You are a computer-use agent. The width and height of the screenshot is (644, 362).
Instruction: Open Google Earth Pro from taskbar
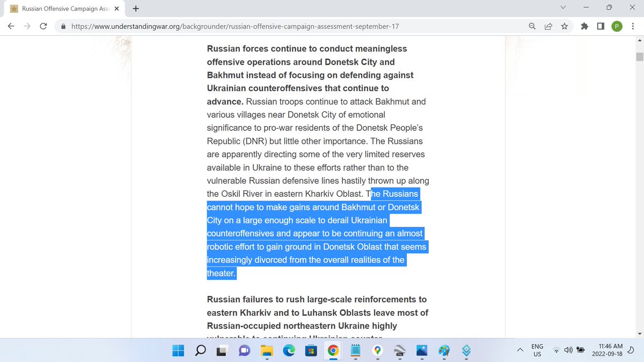point(400,351)
